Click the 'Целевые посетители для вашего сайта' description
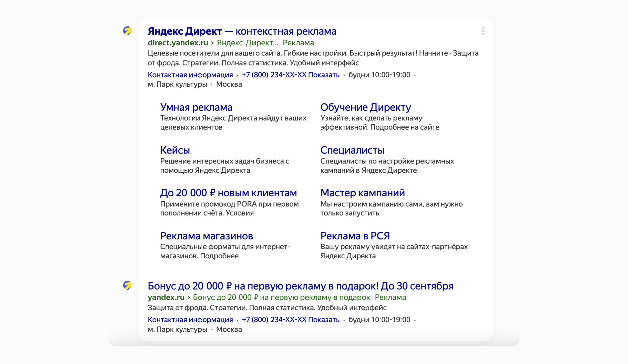Viewport: 628px width, 364px height. tap(313, 58)
